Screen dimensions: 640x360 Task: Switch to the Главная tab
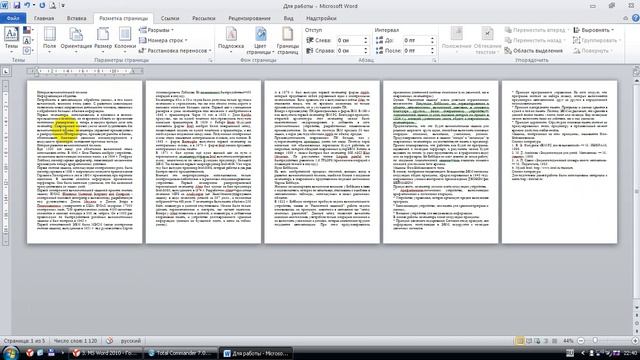point(44,18)
